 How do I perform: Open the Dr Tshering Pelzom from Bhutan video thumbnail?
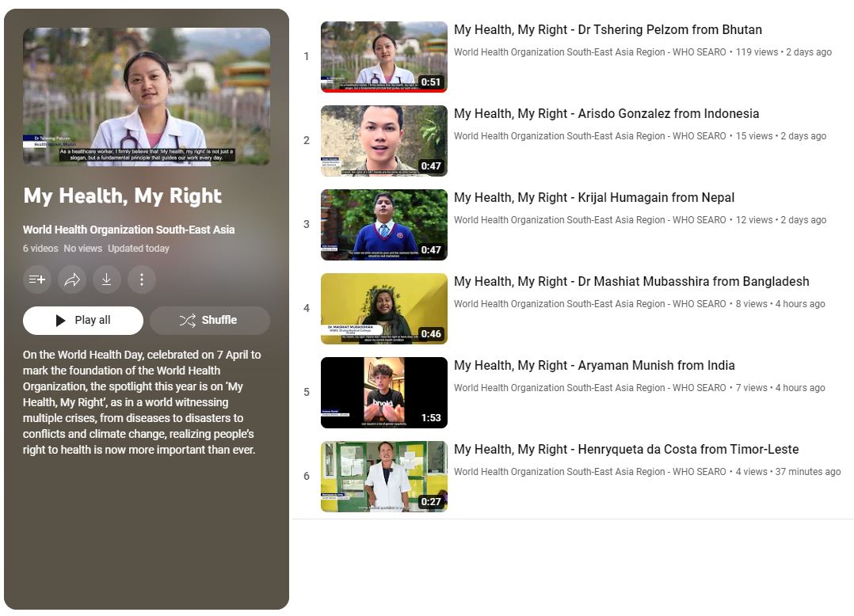click(x=383, y=57)
